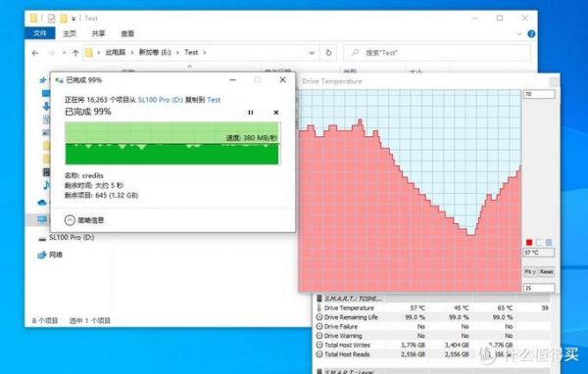Select the quick access star in the sidebar

[x=43, y=80]
